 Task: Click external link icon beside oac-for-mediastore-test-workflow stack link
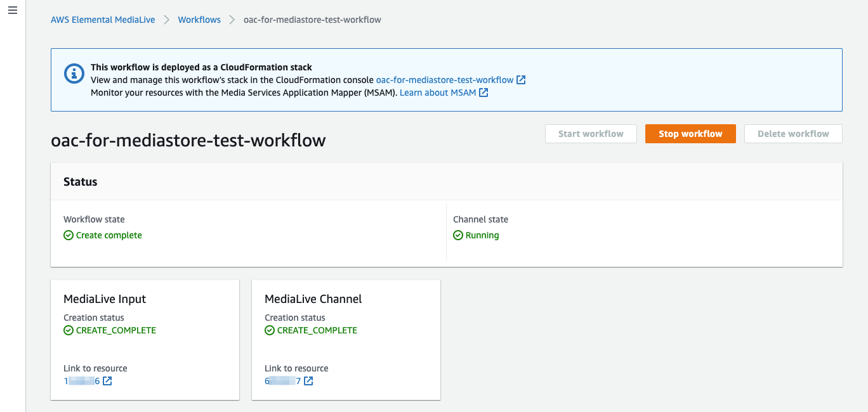(x=521, y=80)
